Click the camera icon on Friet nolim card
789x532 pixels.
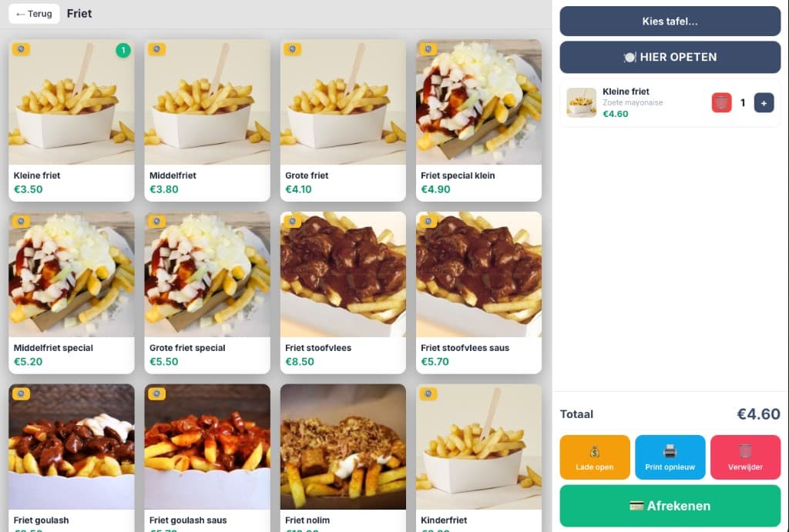(x=293, y=393)
